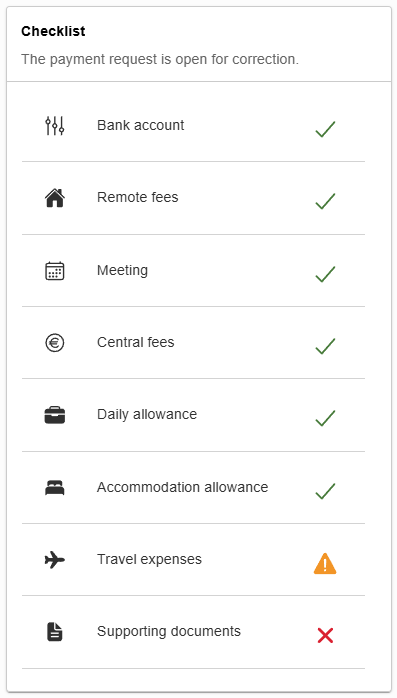Click the euro coin icon for Central fees

(55, 343)
